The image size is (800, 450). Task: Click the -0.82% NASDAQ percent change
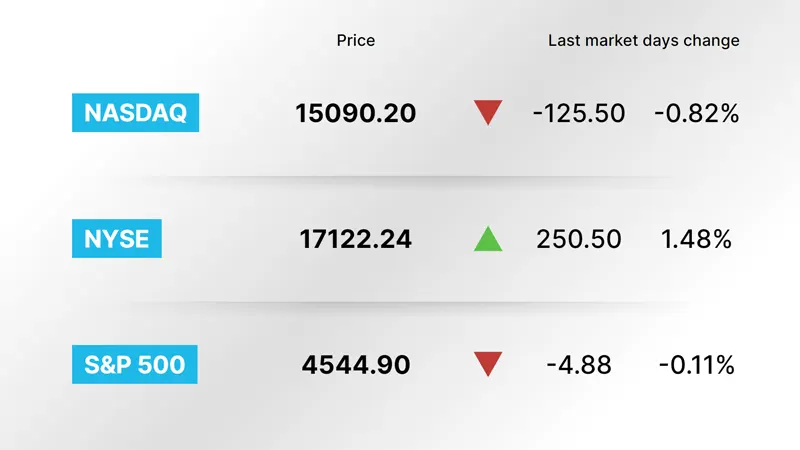coord(696,113)
